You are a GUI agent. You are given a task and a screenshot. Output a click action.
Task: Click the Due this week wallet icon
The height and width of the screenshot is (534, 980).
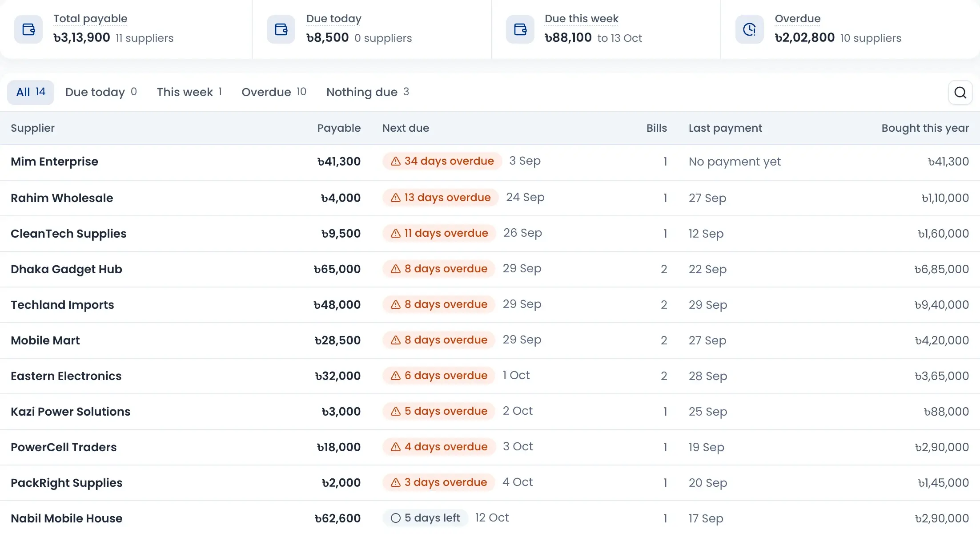(x=520, y=29)
